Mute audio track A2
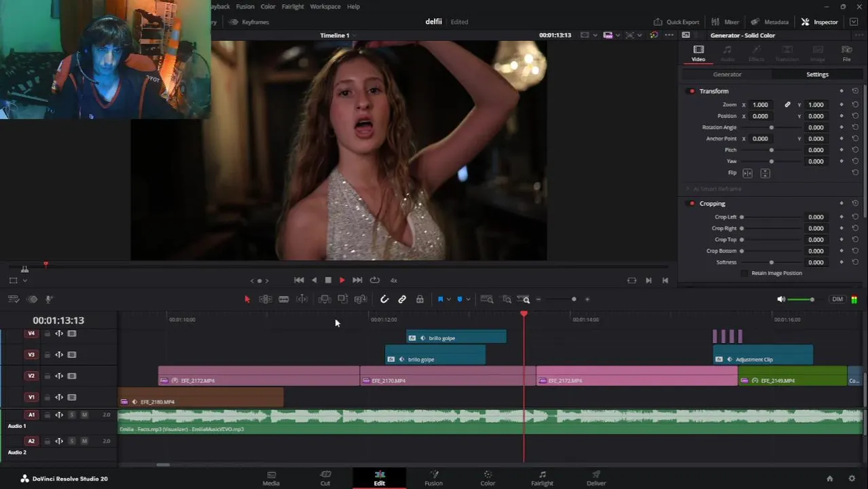 (84, 441)
